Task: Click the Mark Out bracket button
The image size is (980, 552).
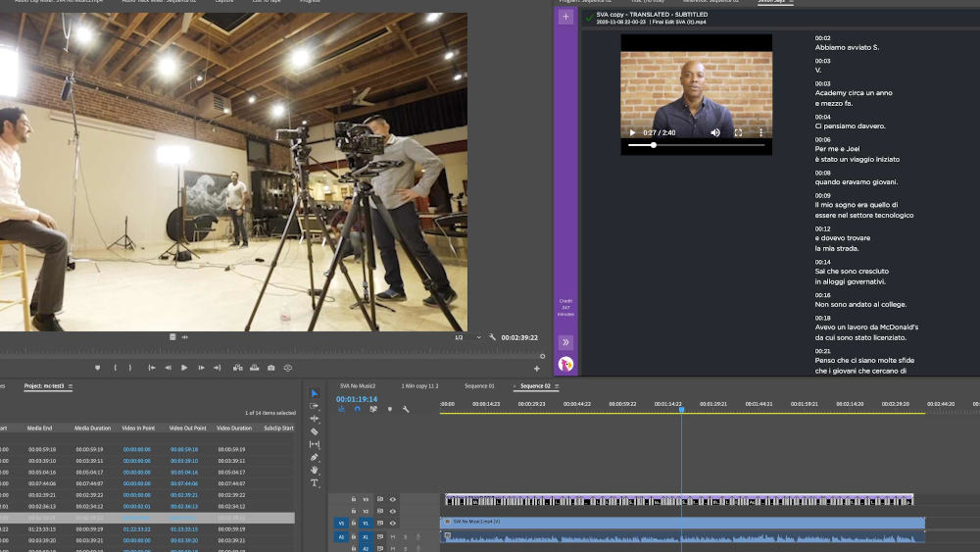Action: click(x=130, y=368)
